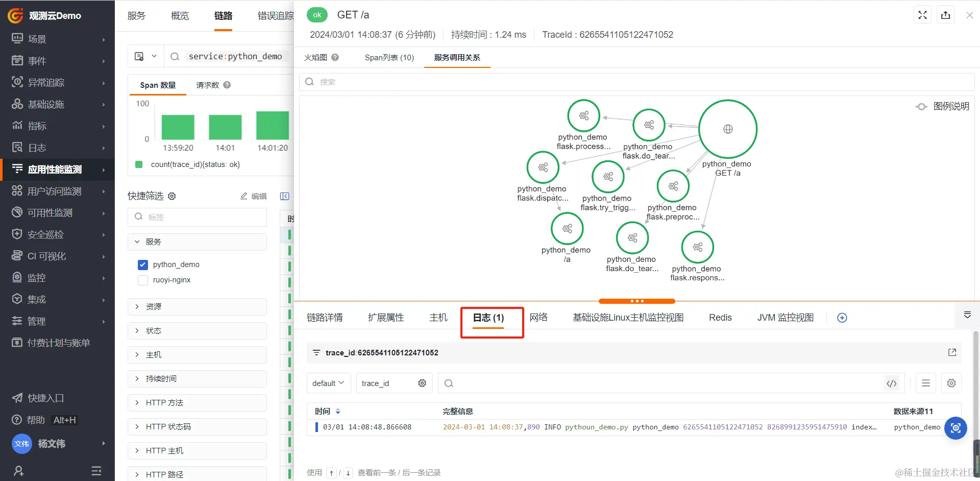Select the flask.respons... node circle
The width and height of the screenshot is (980, 481).
click(698, 247)
